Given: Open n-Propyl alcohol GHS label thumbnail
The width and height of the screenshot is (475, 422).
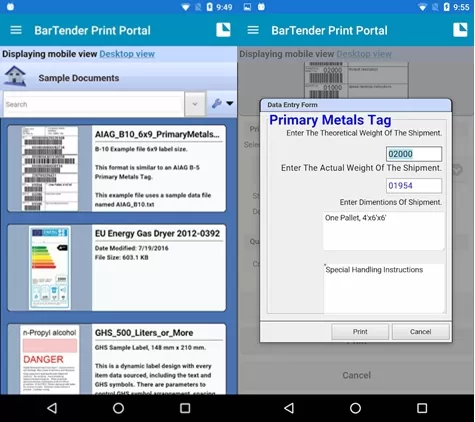Looking at the screenshot, I should 50,359.
